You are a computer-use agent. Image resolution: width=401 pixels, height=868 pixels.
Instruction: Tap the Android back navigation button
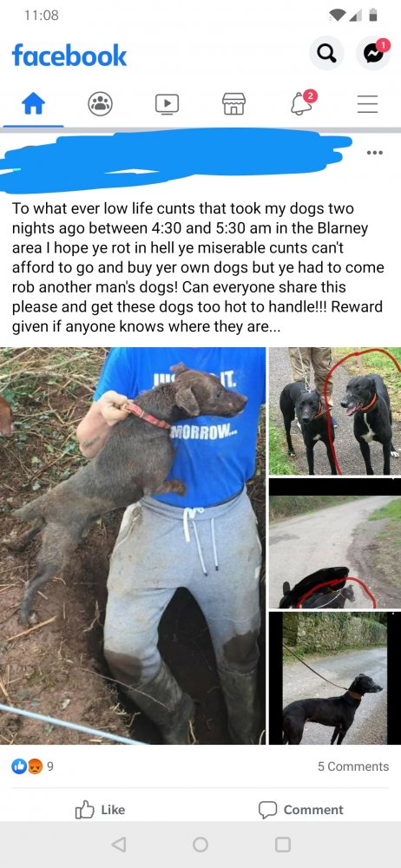(118, 845)
